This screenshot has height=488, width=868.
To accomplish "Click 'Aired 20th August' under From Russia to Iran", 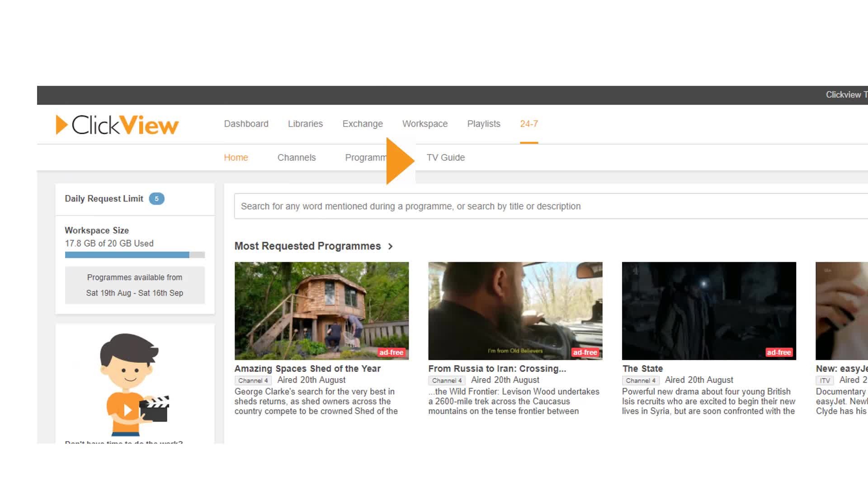I will click(x=505, y=380).
